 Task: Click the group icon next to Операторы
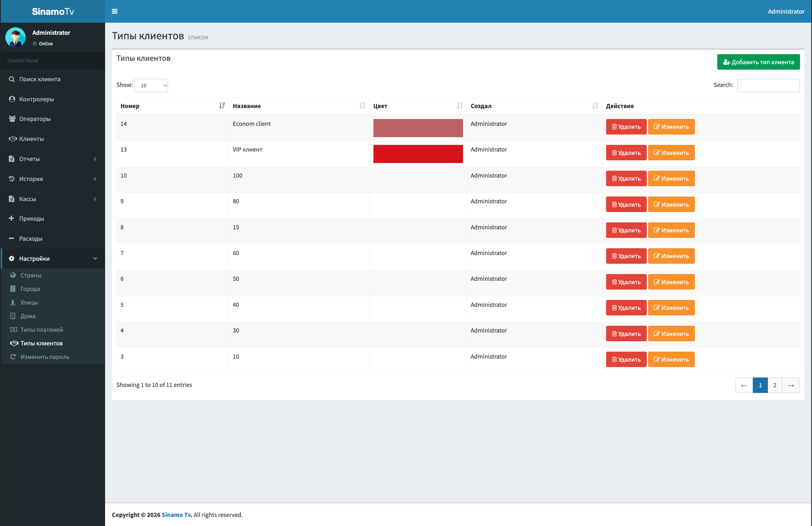[12, 119]
